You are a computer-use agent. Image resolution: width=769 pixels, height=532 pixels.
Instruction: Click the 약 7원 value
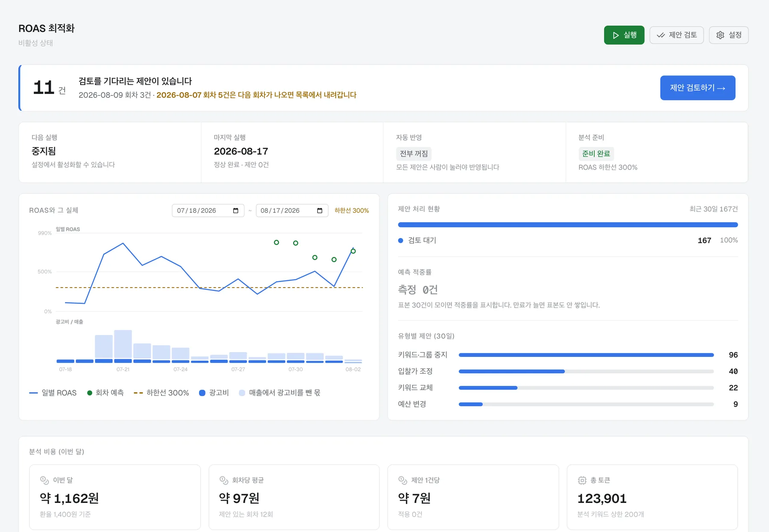[x=414, y=498]
